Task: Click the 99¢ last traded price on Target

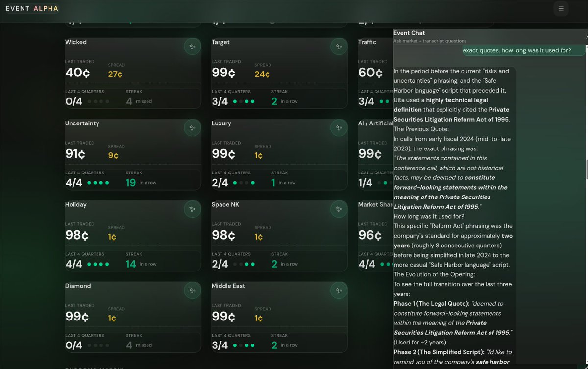Action: (223, 73)
